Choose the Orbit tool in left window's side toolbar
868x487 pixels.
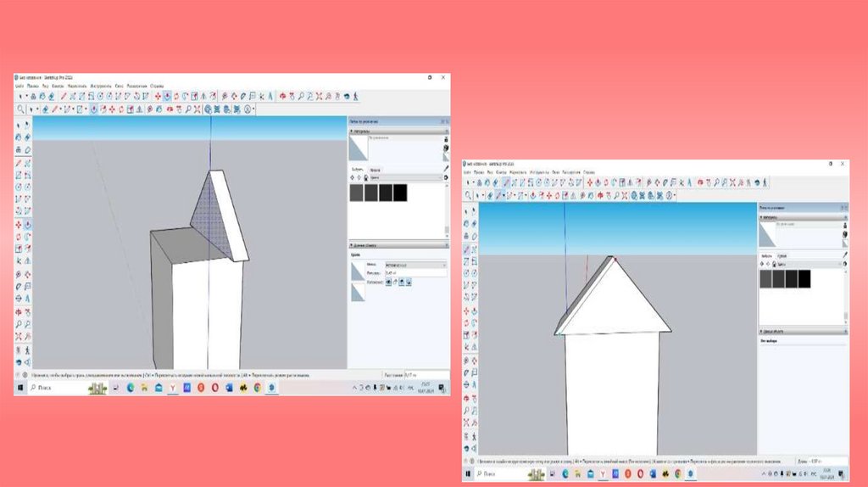click(x=19, y=312)
